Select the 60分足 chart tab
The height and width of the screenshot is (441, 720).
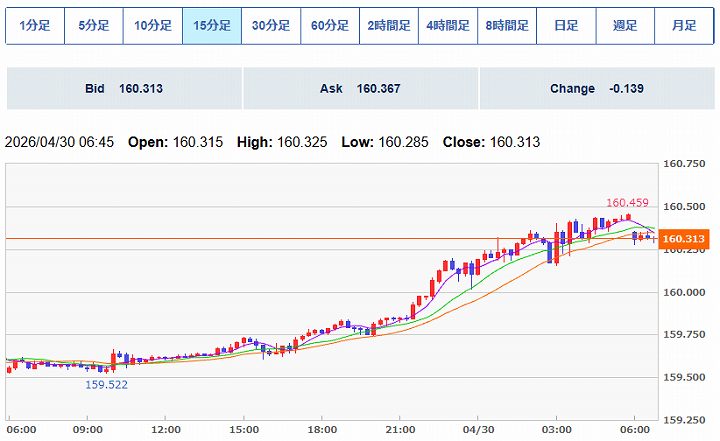[330, 26]
